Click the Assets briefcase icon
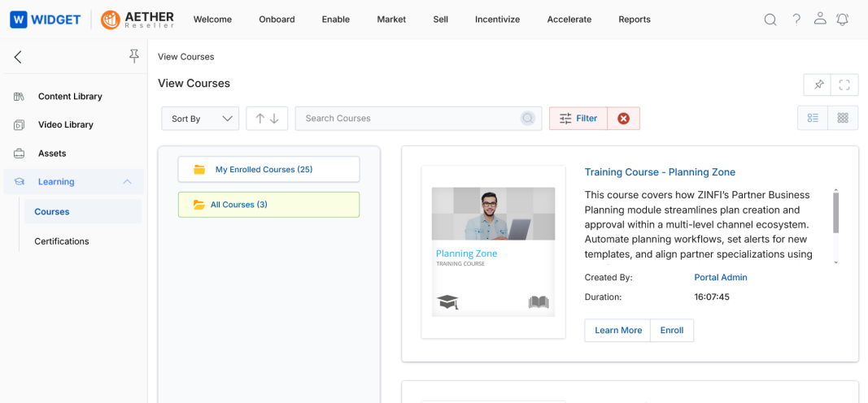Image resolution: width=868 pixels, height=403 pixels. click(19, 154)
